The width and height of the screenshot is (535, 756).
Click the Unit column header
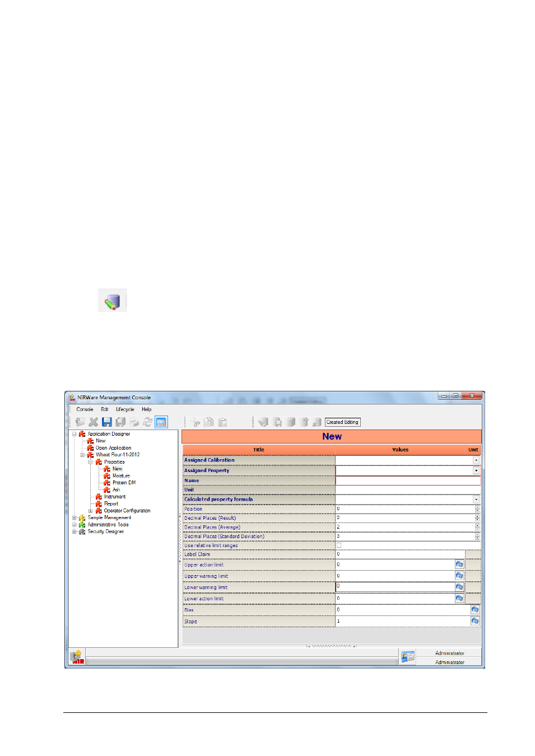473,450
